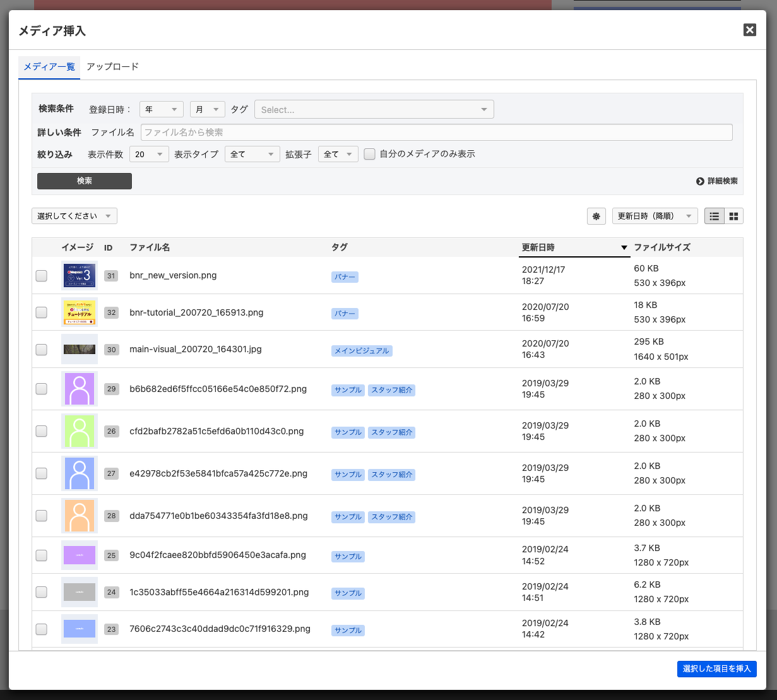Click the gear settings icon
Image resolution: width=777 pixels, height=700 pixels.
point(596,216)
